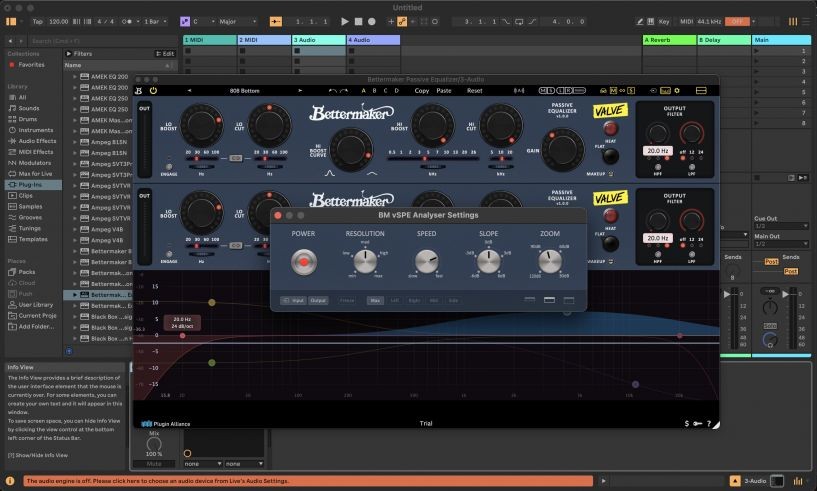Click the help question mark icon
The height and width of the screenshot is (491, 817).
tap(709, 423)
